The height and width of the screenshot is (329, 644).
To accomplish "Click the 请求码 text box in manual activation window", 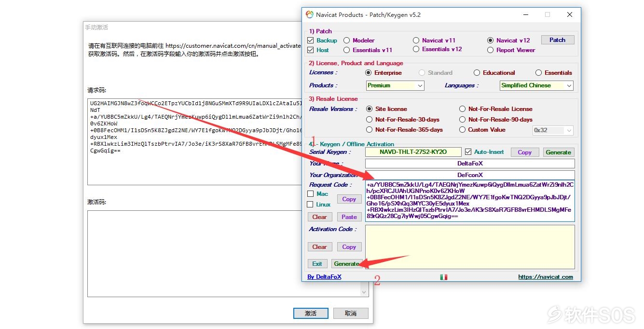I will pyautogui.click(x=194, y=142).
